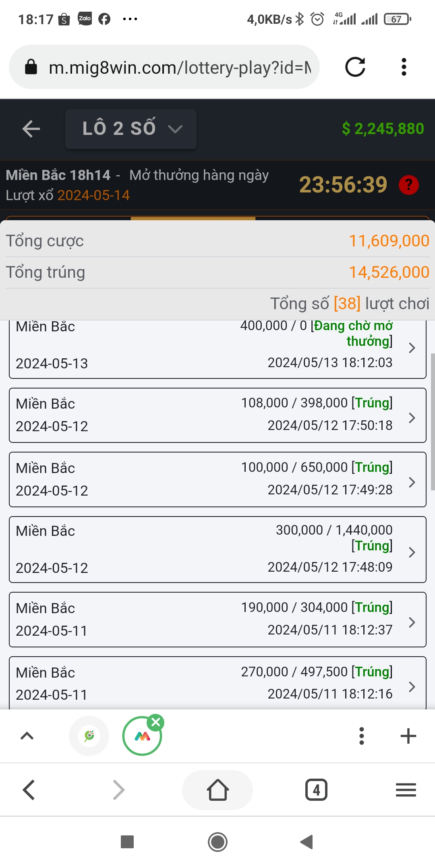The width and height of the screenshot is (435, 868).
Task: Tap the m.mig8win.com address bar
Action: point(164,67)
